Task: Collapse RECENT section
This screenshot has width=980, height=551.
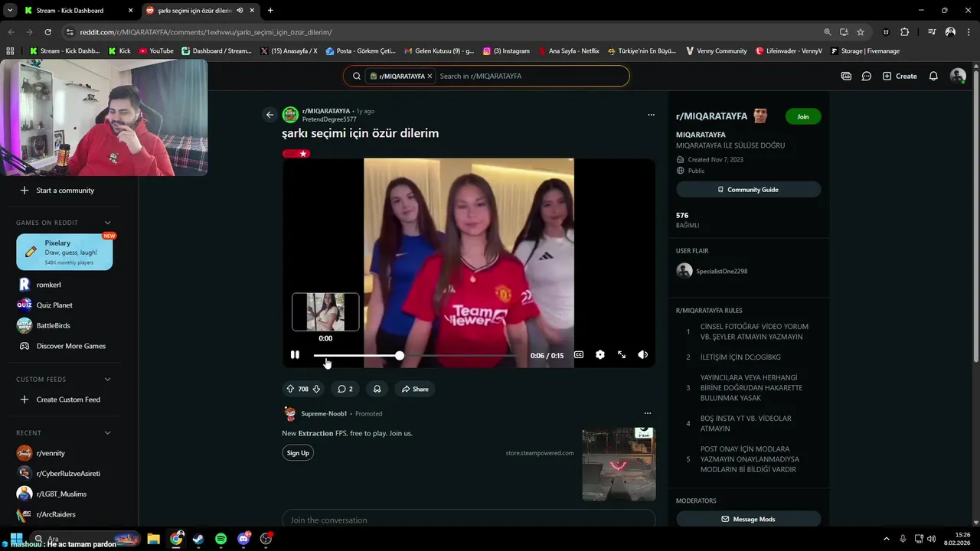Action: click(x=107, y=432)
